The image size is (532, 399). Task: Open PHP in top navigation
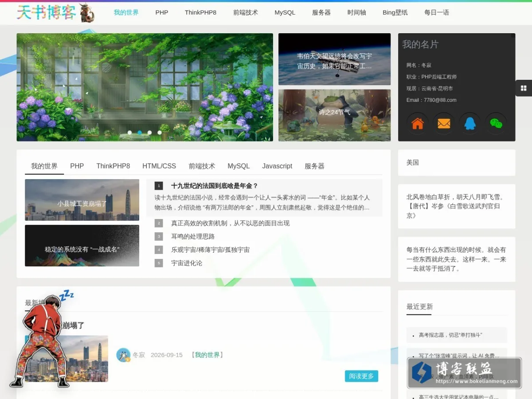(x=162, y=12)
